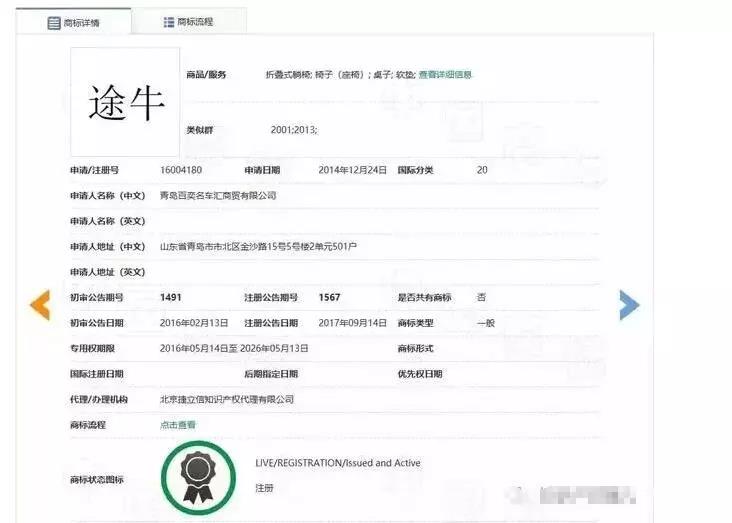Click the applicant address in 山东省青岛市

(x=258, y=246)
